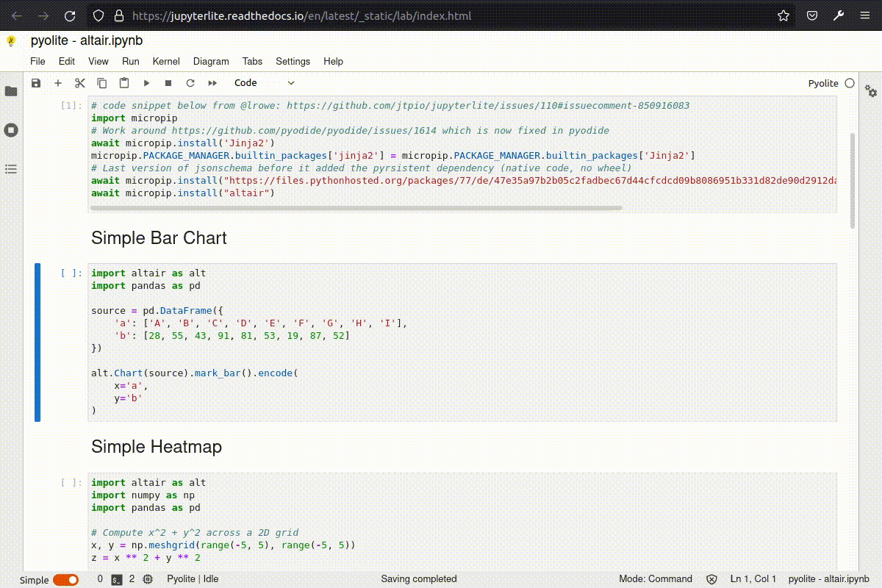Bookmark this page with star icon
882x588 pixels.
(784, 15)
